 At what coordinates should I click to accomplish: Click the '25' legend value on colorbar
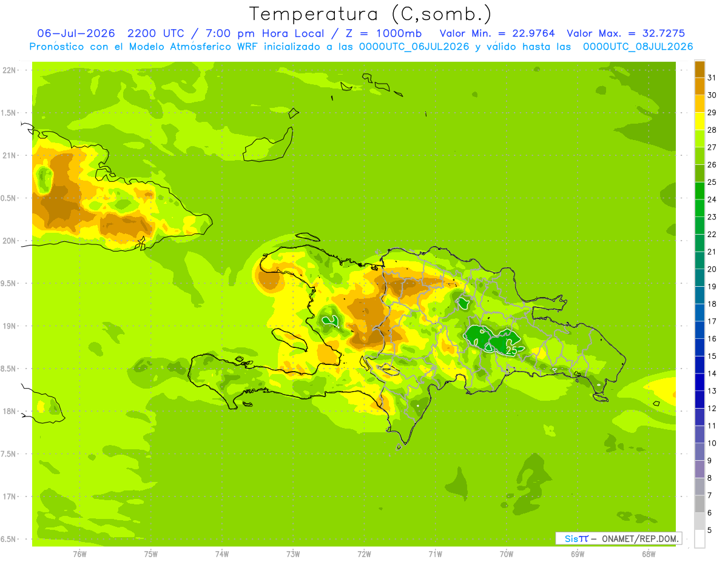pyautogui.click(x=712, y=182)
